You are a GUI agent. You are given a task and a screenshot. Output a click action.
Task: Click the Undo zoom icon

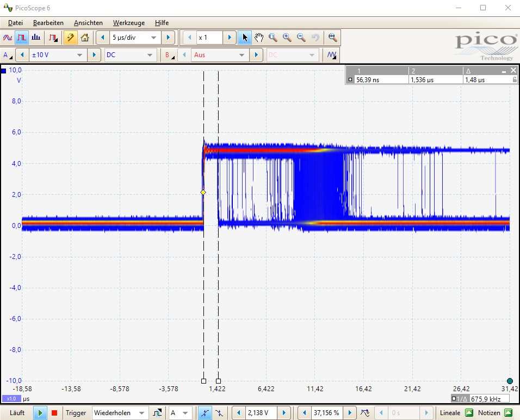pyautogui.click(x=315, y=38)
